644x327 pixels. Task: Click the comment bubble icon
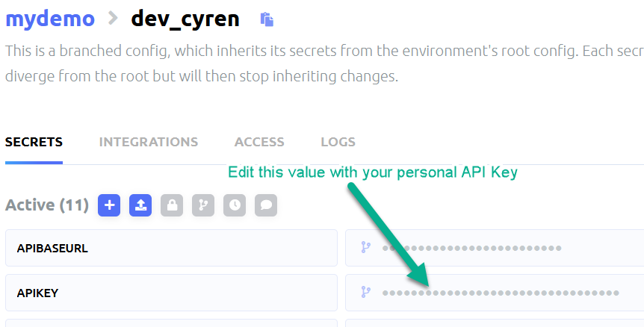pos(266,205)
